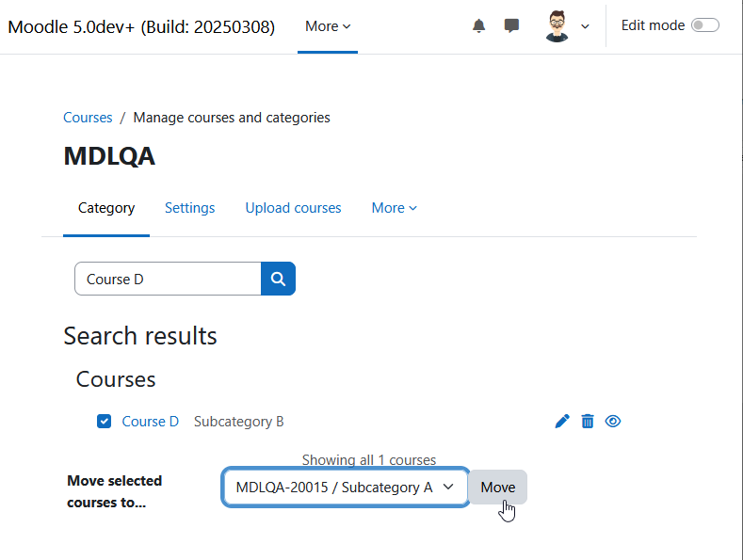Expand the More tab dropdown
The image size is (743, 560).
tap(394, 208)
